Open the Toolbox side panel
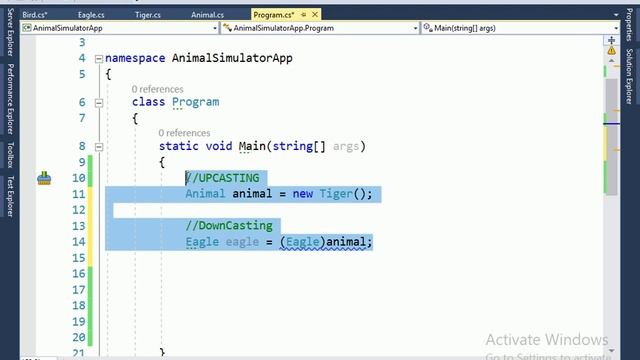The width and height of the screenshot is (640, 360). click(10, 155)
